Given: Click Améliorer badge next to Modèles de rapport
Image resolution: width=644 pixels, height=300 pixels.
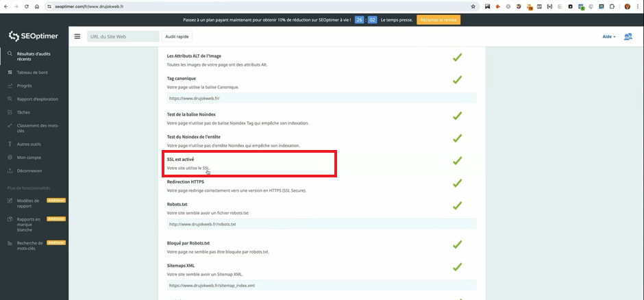Looking at the screenshot, I should (x=56, y=201).
